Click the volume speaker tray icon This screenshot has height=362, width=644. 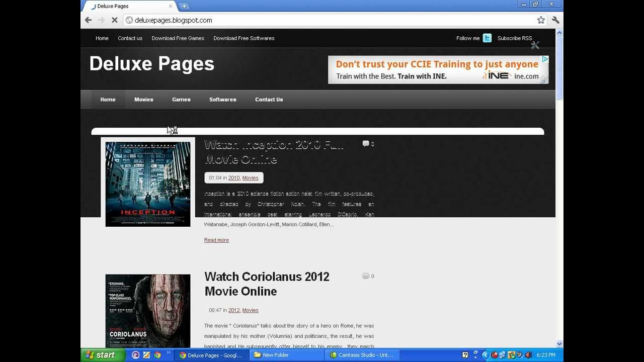(x=528, y=355)
